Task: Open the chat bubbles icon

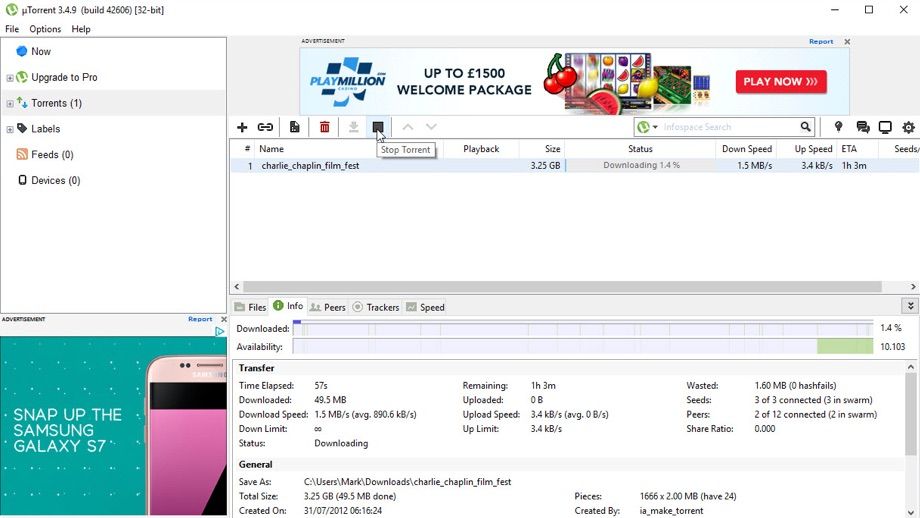Action: click(862, 127)
